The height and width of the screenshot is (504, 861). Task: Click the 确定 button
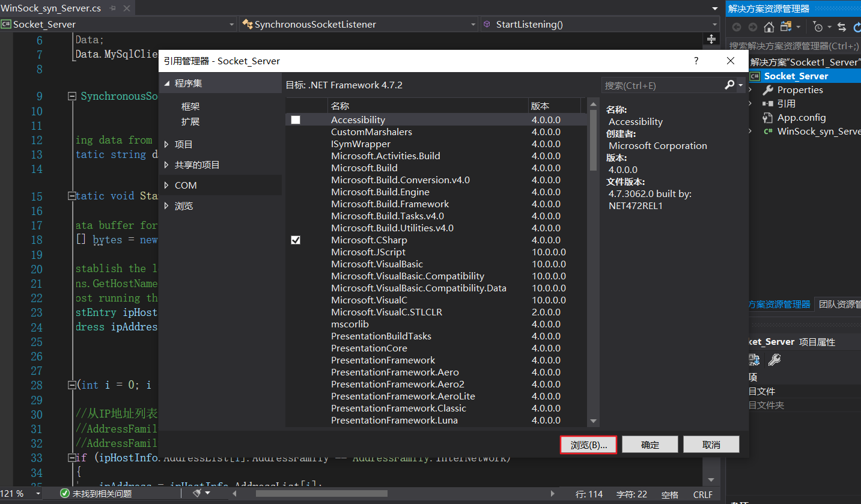click(x=650, y=445)
